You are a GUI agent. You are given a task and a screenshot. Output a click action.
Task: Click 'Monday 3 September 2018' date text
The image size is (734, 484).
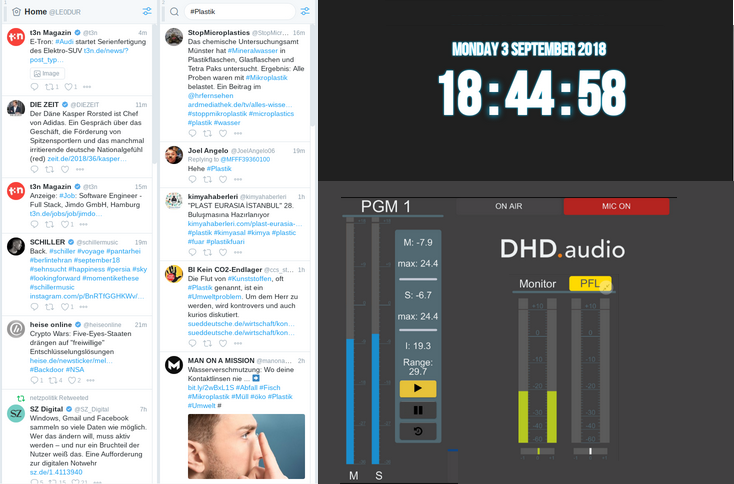point(529,49)
